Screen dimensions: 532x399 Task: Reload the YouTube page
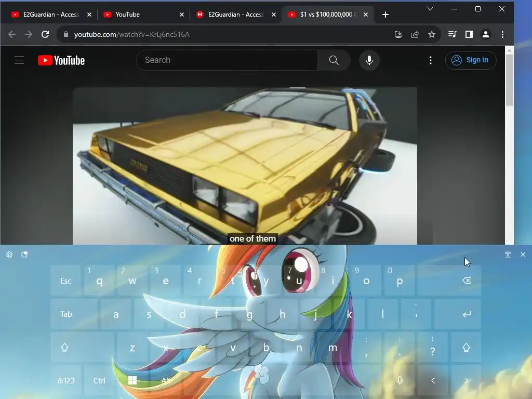point(45,34)
